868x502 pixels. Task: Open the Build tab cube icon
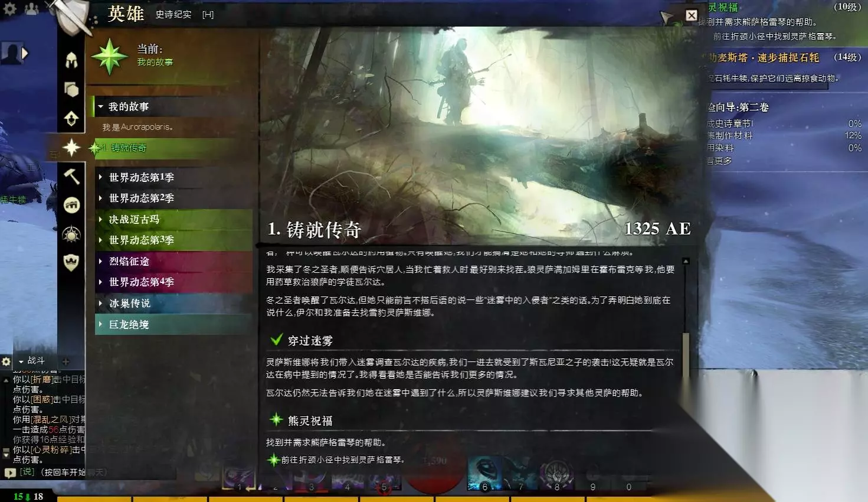[71, 89]
